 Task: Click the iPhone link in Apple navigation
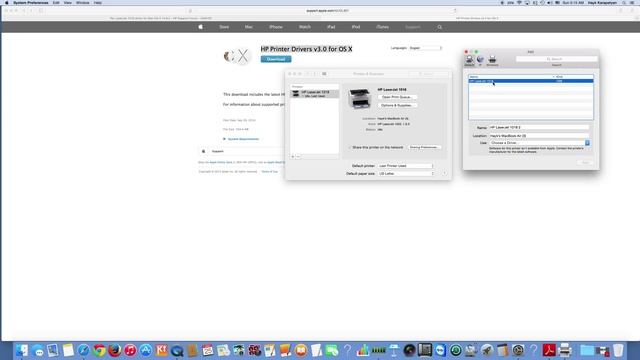[276, 27]
